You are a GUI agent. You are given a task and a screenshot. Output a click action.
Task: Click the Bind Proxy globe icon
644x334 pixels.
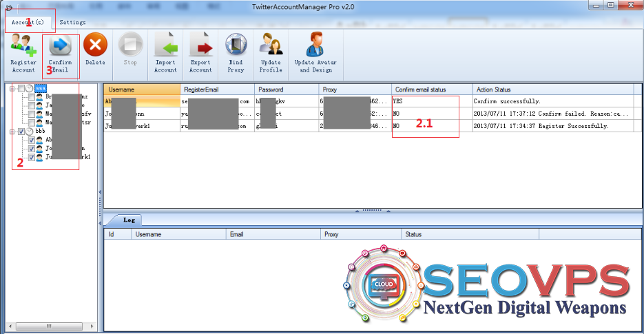[236, 45]
